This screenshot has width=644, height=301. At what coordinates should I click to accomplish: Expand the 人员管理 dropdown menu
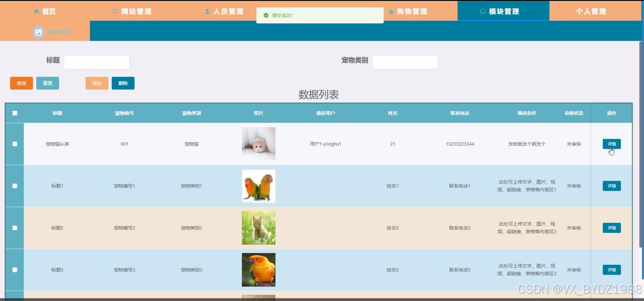pyautogui.click(x=228, y=11)
